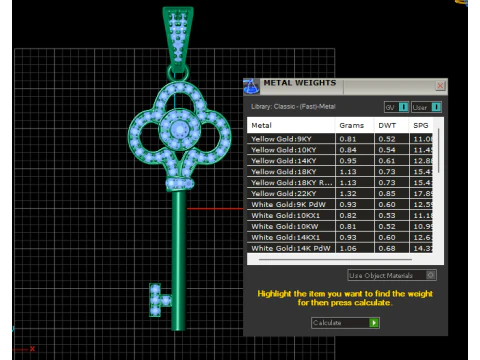Viewport: 480px width, 360px height.
Task: Close the Metal Weights panel
Action: pos(440,86)
